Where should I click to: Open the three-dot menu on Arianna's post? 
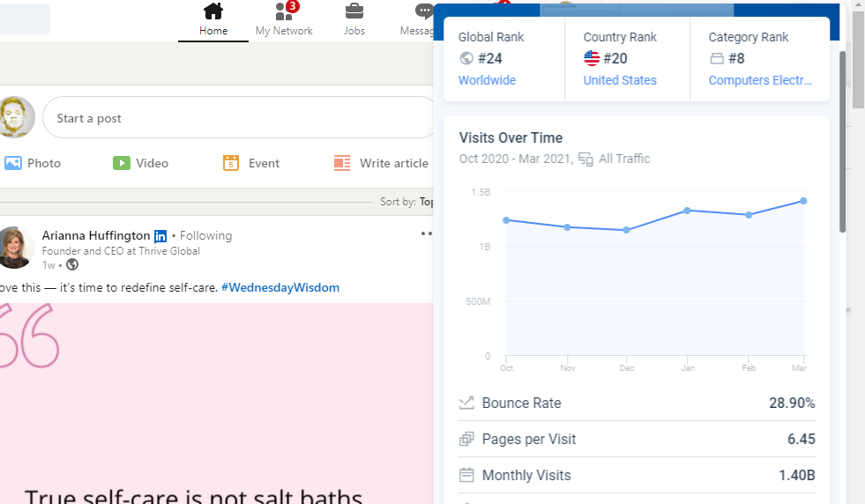click(427, 233)
